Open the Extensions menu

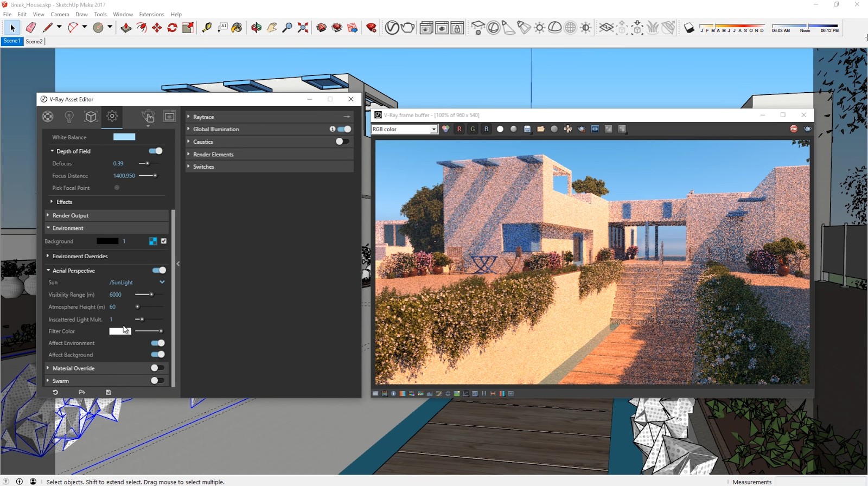(x=151, y=14)
